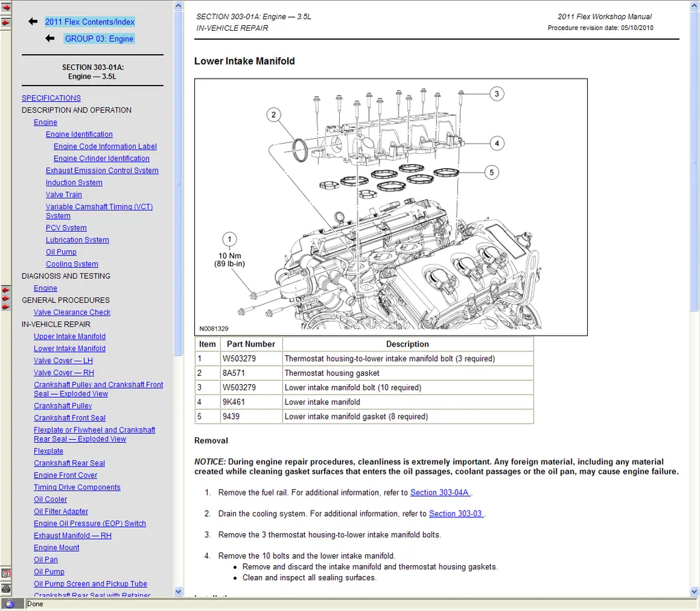This screenshot has height=611, width=700.
Task: Click the bottom arrow of the three stacked red arrows
Action: 5,307
